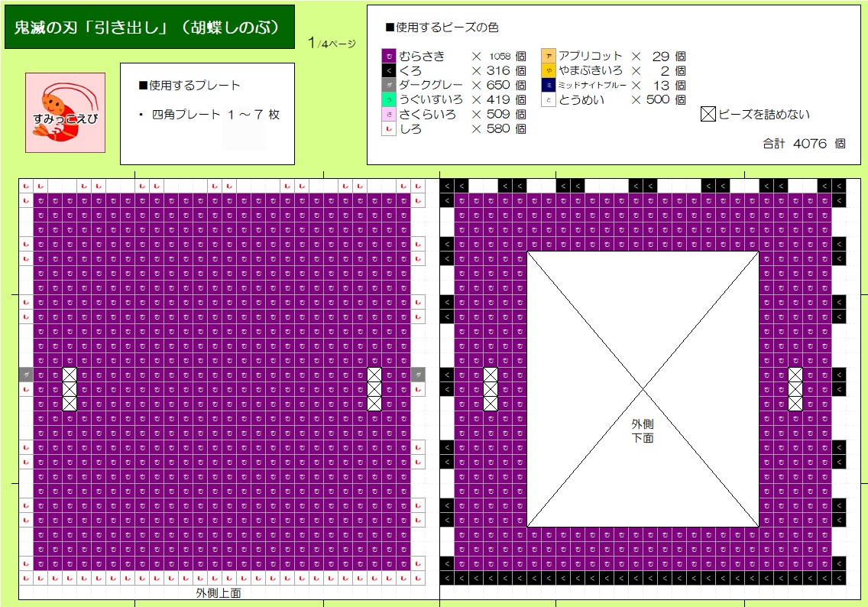Screen dimensions: 868x607
Task: Open the すみっこえび shrimp logo
Action: [x=65, y=112]
